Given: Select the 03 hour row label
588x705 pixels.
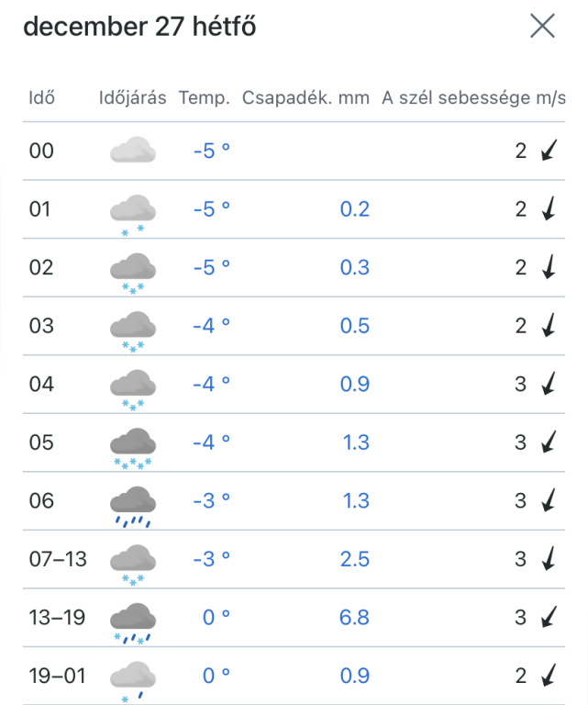Looking at the screenshot, I should click(41, 326).
